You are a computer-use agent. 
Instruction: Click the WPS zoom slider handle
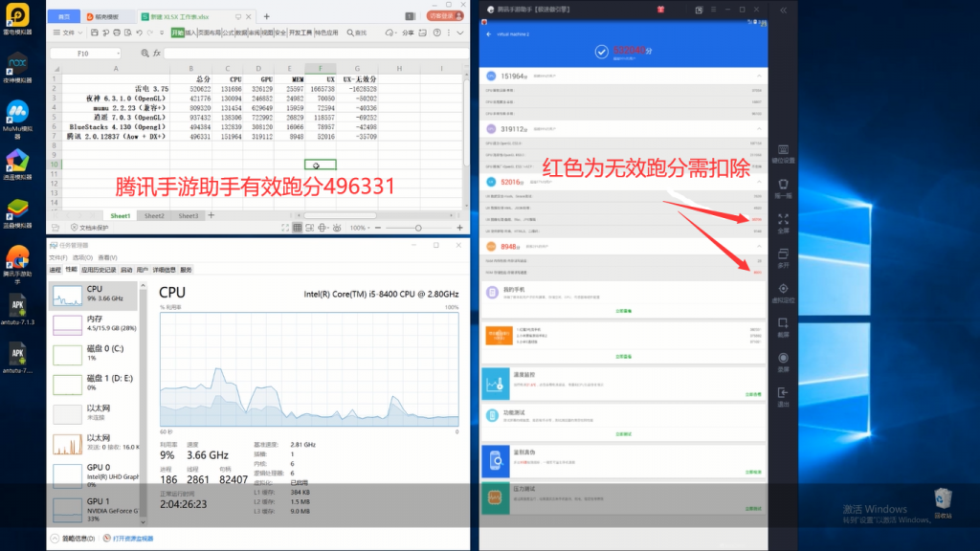(x=418, y=228)
